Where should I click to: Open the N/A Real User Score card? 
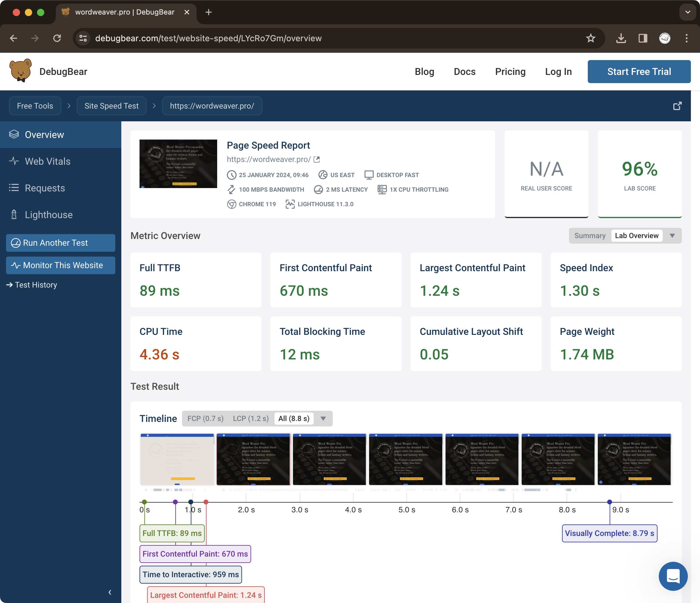[546, 174]
